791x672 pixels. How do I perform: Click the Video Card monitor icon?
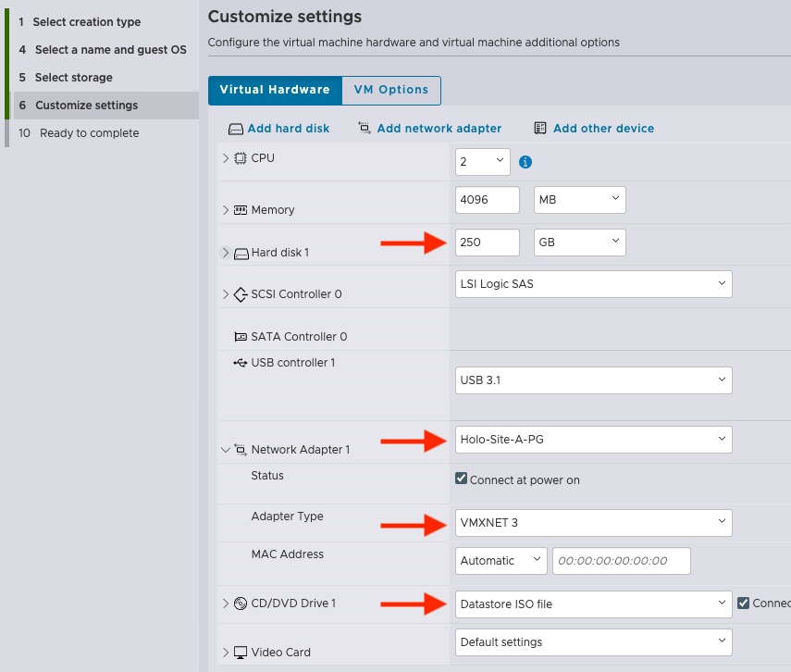click(241, 653)
